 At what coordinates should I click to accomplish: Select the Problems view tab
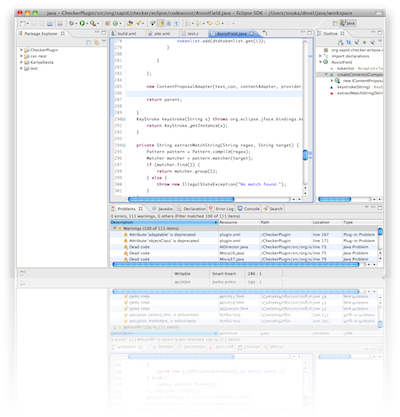pos(127,209)
